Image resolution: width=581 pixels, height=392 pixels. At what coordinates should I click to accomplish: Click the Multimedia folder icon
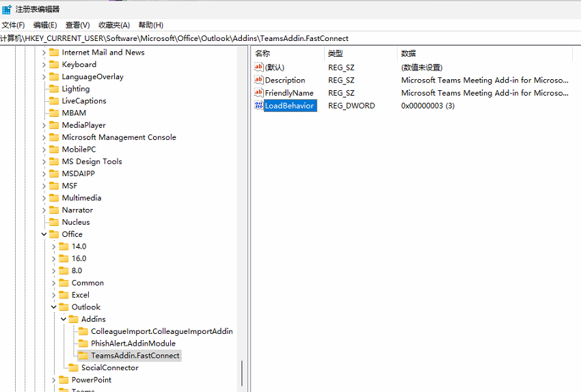pos(54,197)
